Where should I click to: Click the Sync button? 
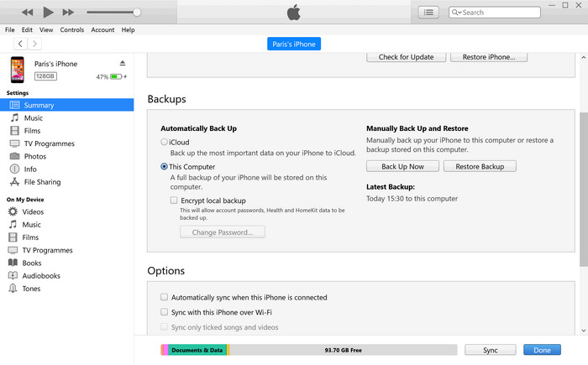[490, 350]
